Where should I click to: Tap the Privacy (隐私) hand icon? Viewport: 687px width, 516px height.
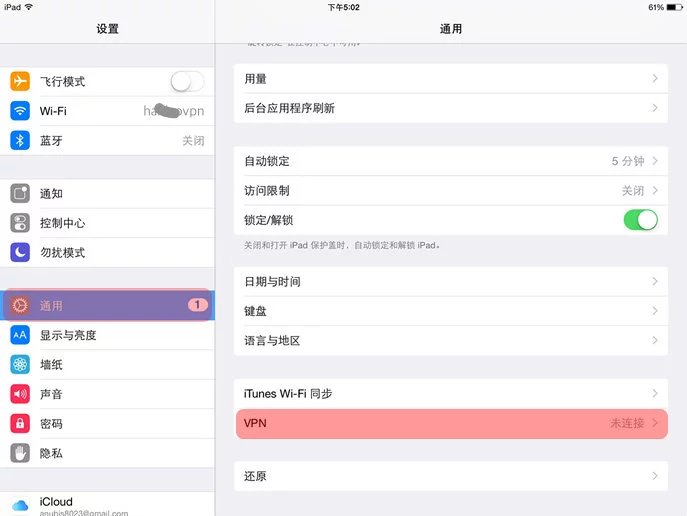coord(20,453)
